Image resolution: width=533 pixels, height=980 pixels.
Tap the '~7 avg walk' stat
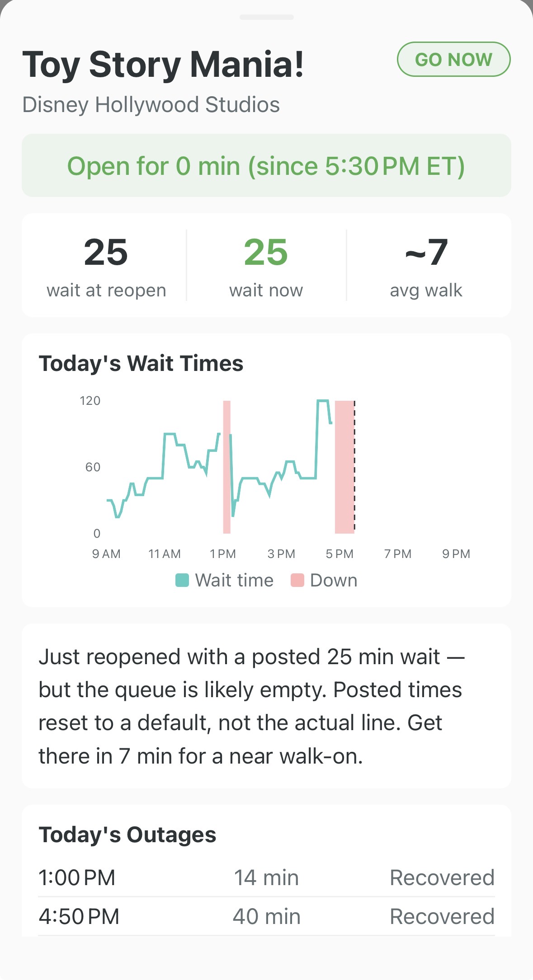tap(425, 267)
